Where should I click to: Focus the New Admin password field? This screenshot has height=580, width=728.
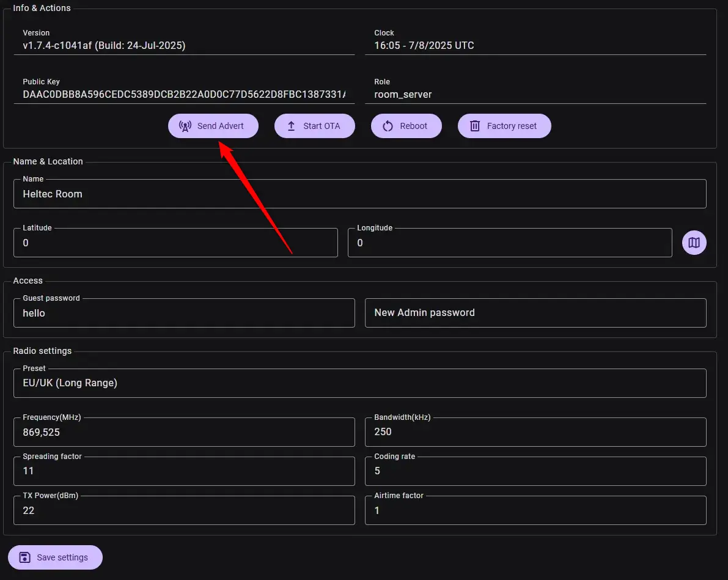coord(535,313)
